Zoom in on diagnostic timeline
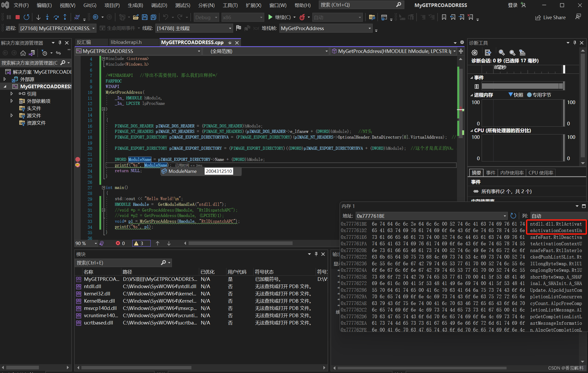This screenshot has height=373, width=588. 501,53
